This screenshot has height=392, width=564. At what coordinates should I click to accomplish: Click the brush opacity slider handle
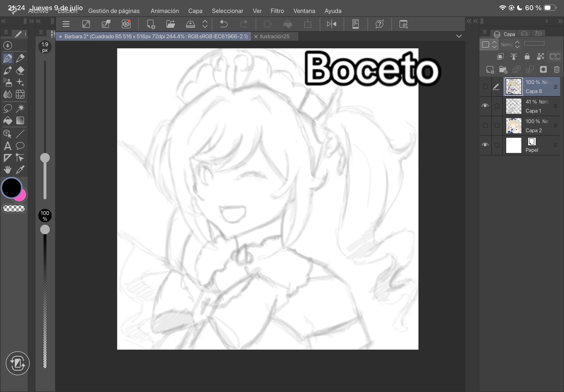(45, 229)
